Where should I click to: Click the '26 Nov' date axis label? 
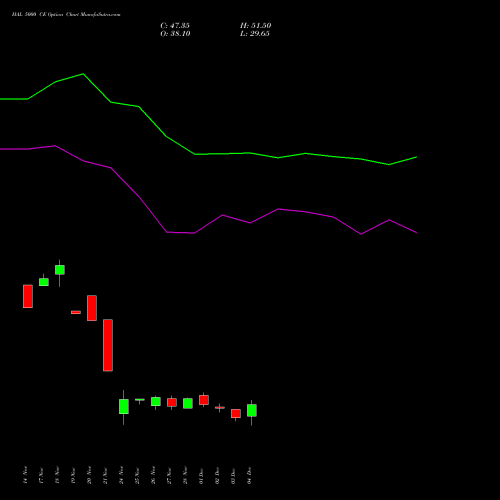(x=153, y=475)
